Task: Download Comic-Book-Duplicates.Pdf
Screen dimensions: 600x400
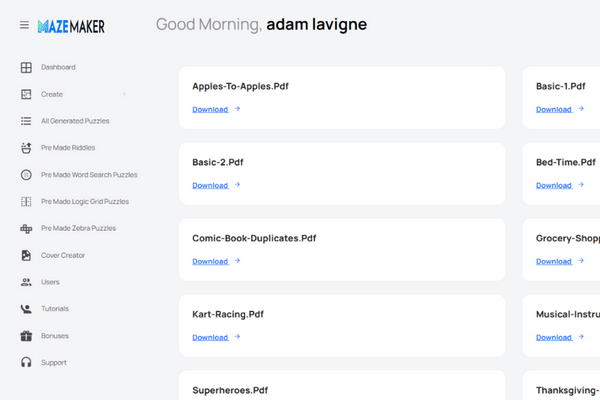Action: (210, 261)
